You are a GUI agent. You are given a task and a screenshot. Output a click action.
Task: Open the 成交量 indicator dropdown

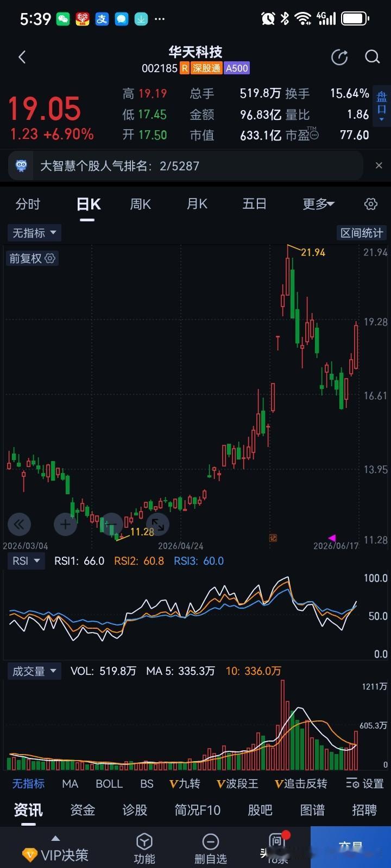[x=34, y=671]
